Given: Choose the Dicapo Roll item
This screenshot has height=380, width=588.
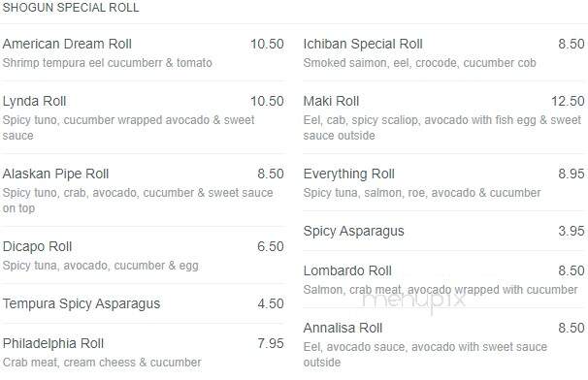Looking at the screenshot, I should point(143,255).
